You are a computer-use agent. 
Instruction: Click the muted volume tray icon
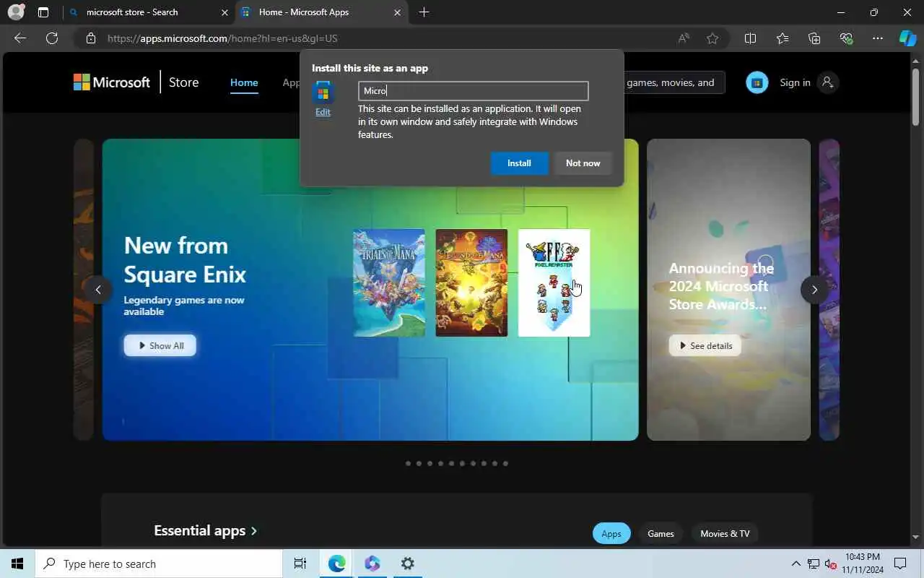(830, 564)
